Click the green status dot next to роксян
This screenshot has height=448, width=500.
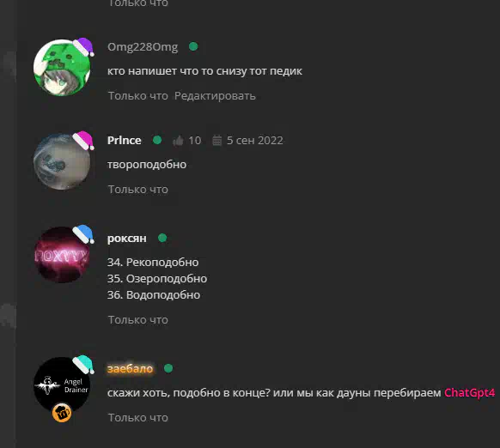[162, 238]
